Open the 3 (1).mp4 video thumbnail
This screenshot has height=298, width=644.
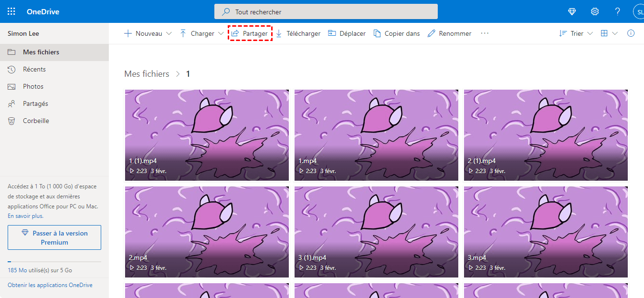376,232
